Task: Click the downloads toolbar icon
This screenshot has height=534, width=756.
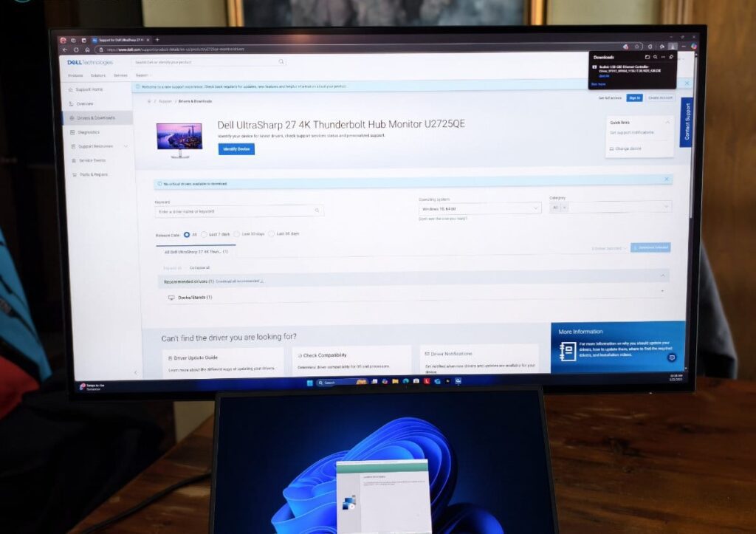Action: pos(673,47)
